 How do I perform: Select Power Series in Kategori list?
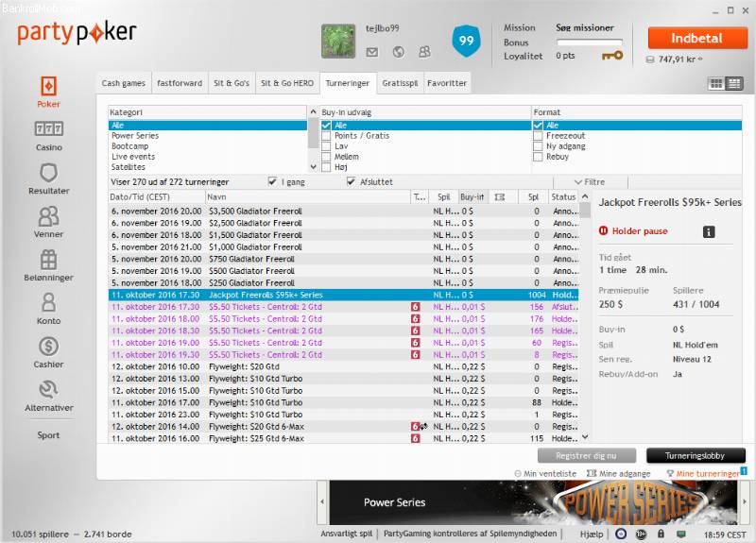pyautogui.click(x=135, y=136)
